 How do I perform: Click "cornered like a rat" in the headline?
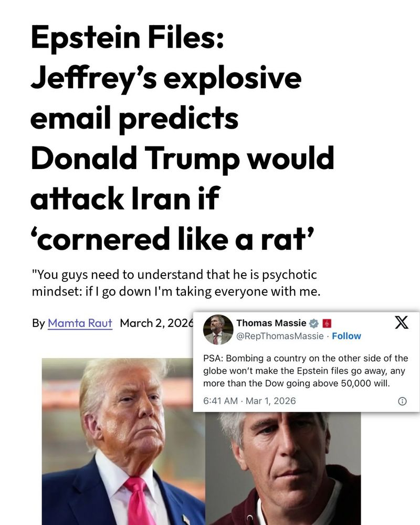pos(173,240)
